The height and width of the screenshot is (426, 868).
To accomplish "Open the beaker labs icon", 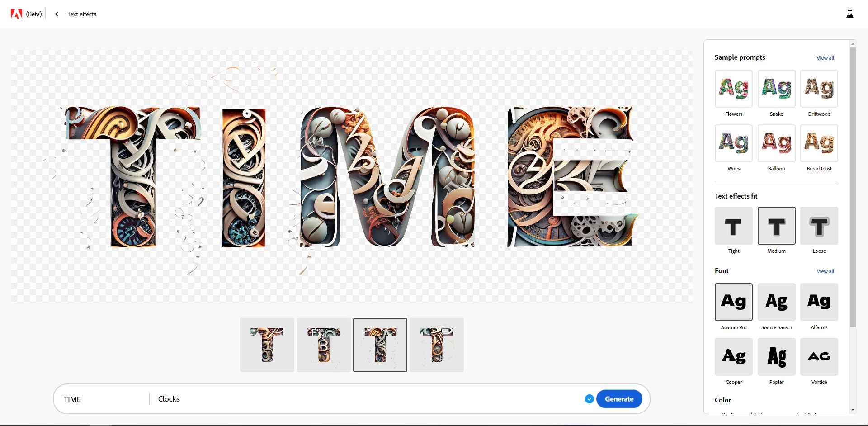I will coord(850,14).
